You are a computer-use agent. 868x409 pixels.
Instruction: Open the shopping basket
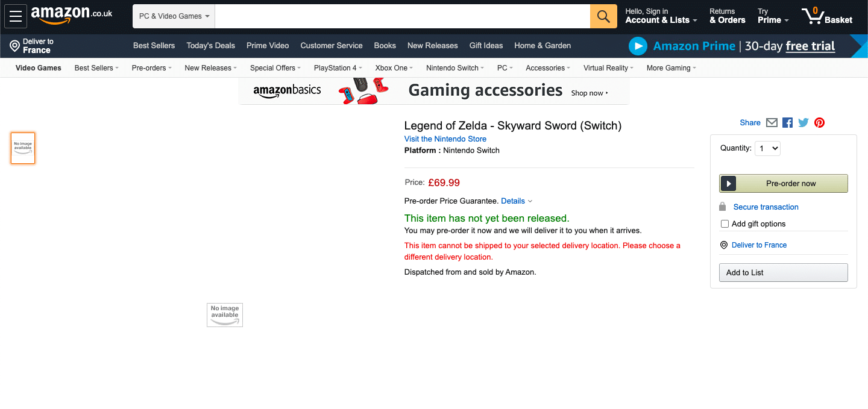tap(827, 16)
